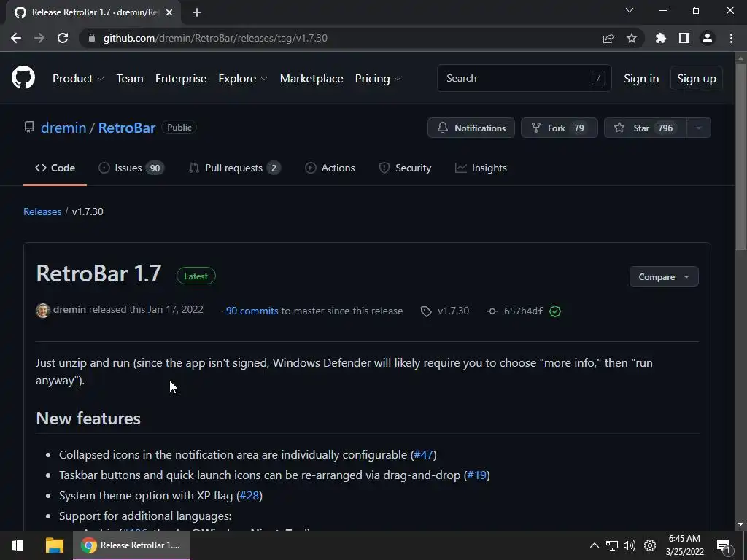Viewport: 747px width, 560px height.
Task: Click the dremin author avatar
Action: coord(43,311)
